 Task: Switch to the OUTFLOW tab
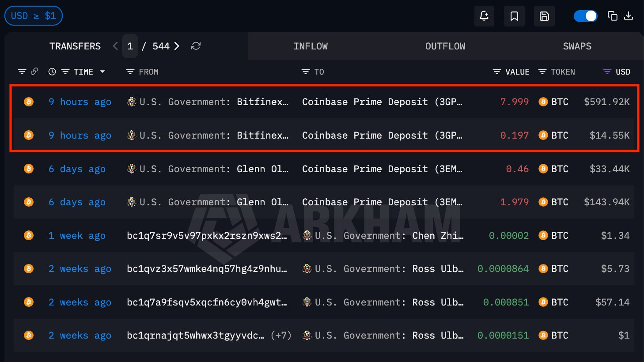(445, 46)
